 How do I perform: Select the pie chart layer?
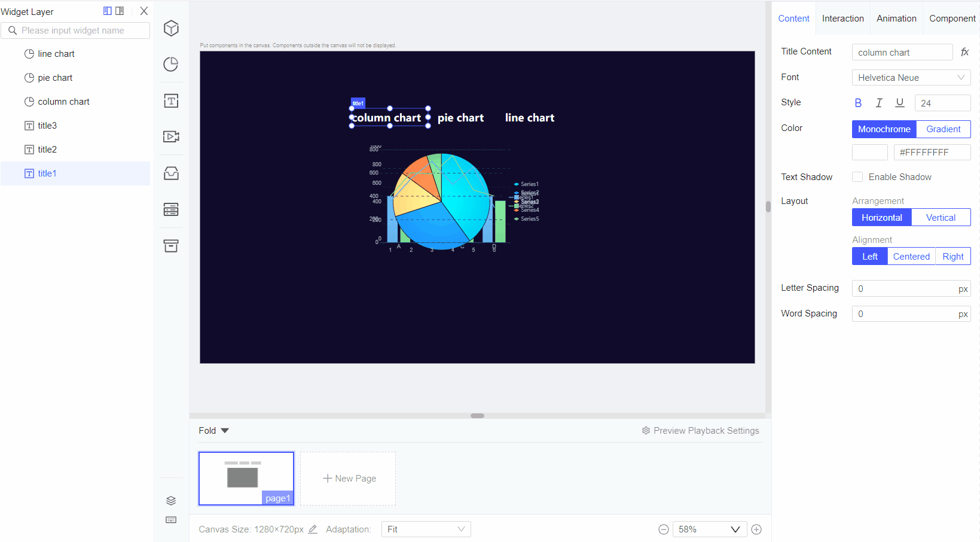click(75, 78)
